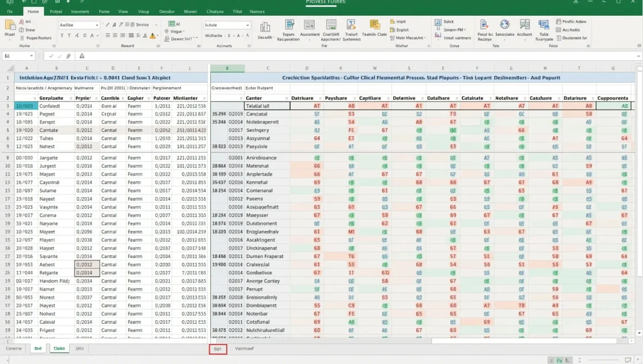The height and width of the screenshot is (364, 643).
Task: Click the large Paste clipboard icon
Action: tap(10, 26)
